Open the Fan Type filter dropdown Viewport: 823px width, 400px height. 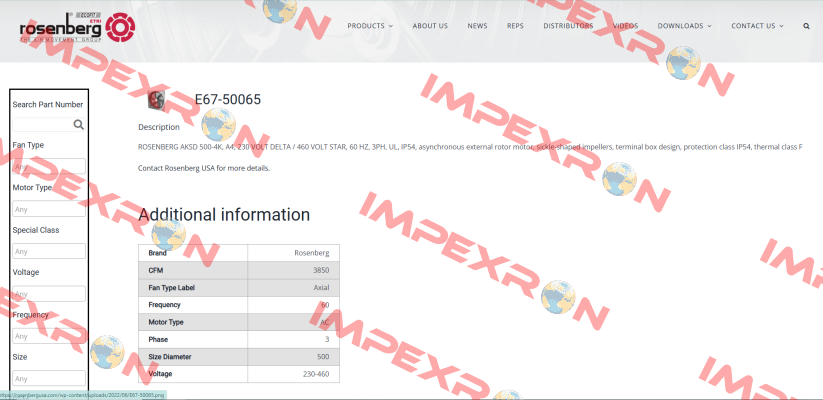(x=49, y=166)
